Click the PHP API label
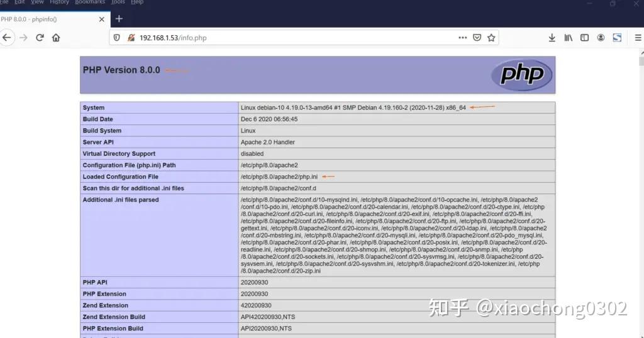This screenshot has height=338, width=644. click(95, 282)
